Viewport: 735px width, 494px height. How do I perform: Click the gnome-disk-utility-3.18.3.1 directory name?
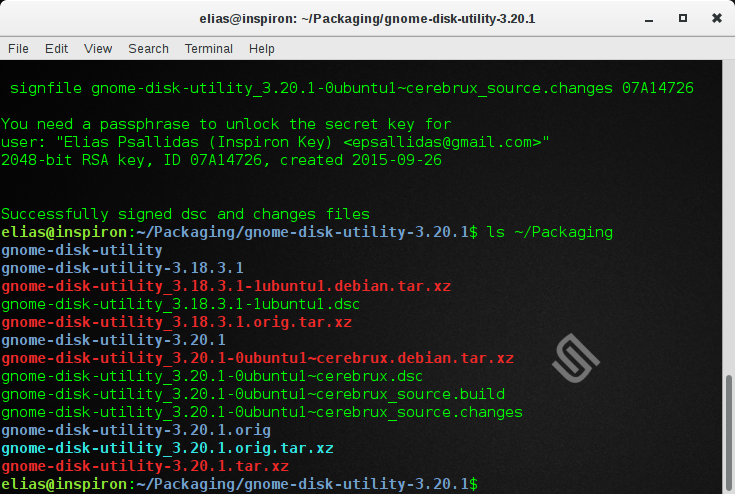pyautogui.click(x=122, y=268)
